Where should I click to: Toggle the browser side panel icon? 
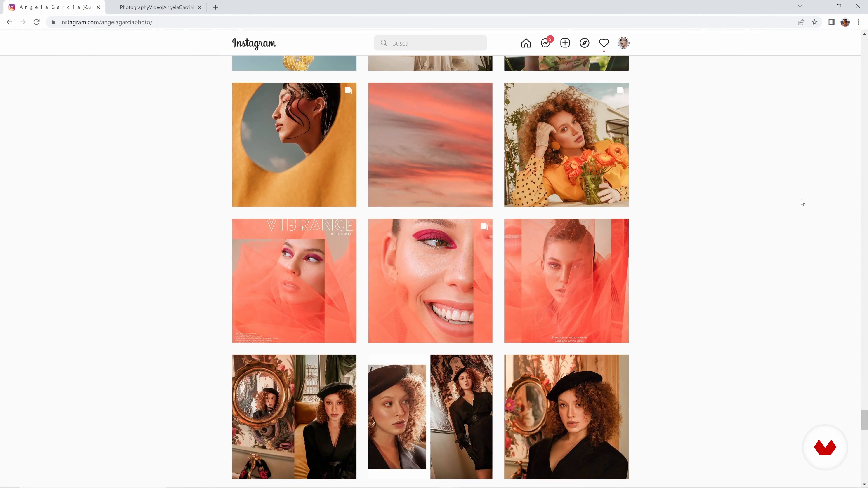831,22
